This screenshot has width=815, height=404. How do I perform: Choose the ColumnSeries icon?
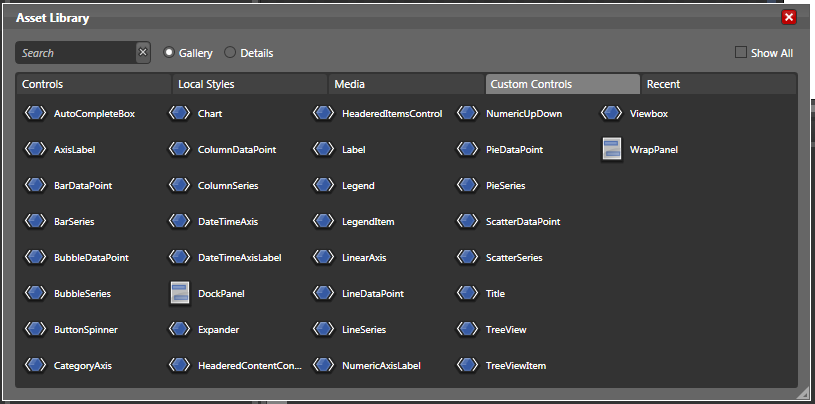tap(179, 185)
